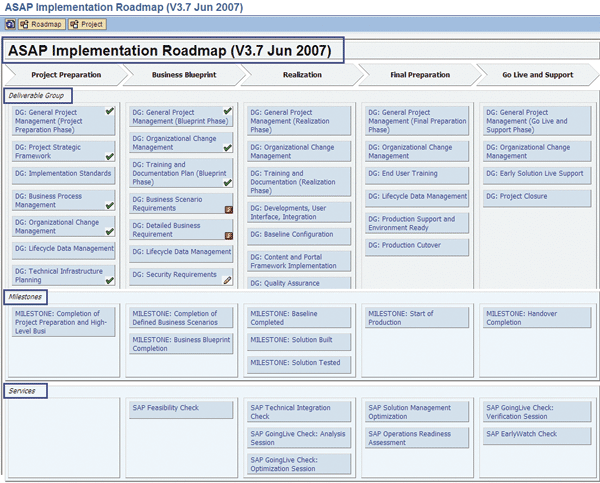Open SAP Technical Integration Check service
The height and width of the screenshot is (483, 600).
pos(299,412)
